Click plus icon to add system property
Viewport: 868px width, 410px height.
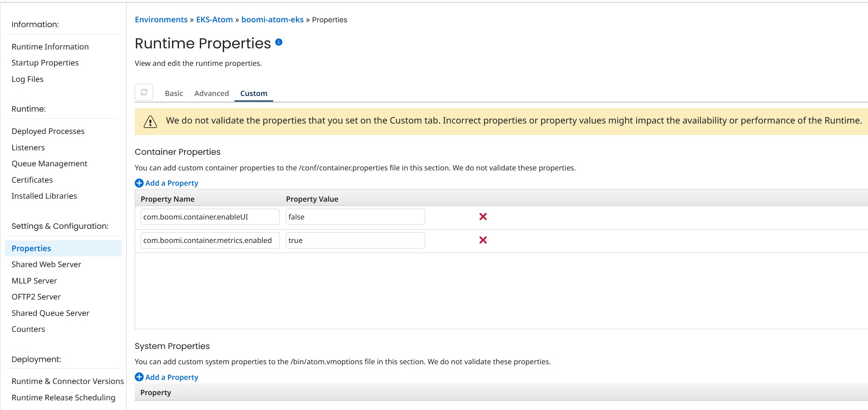139,377
